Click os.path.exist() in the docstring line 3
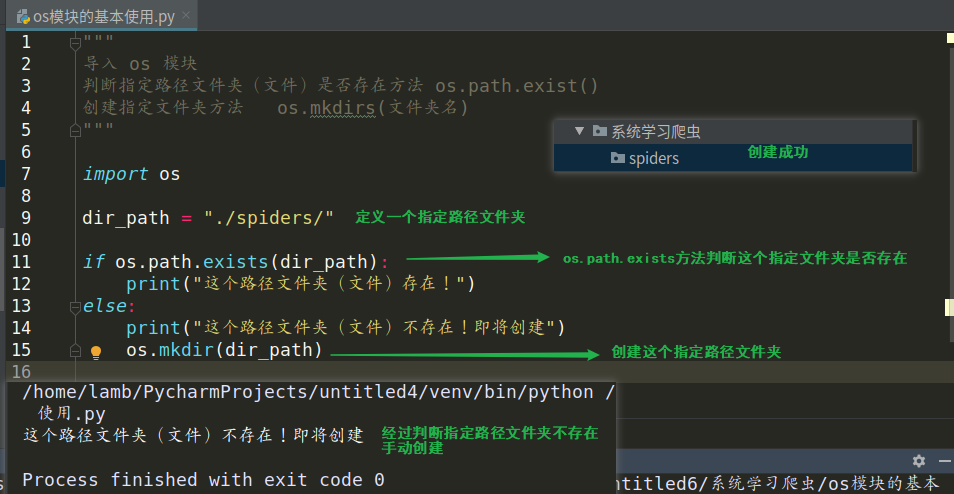 [517, 86]
